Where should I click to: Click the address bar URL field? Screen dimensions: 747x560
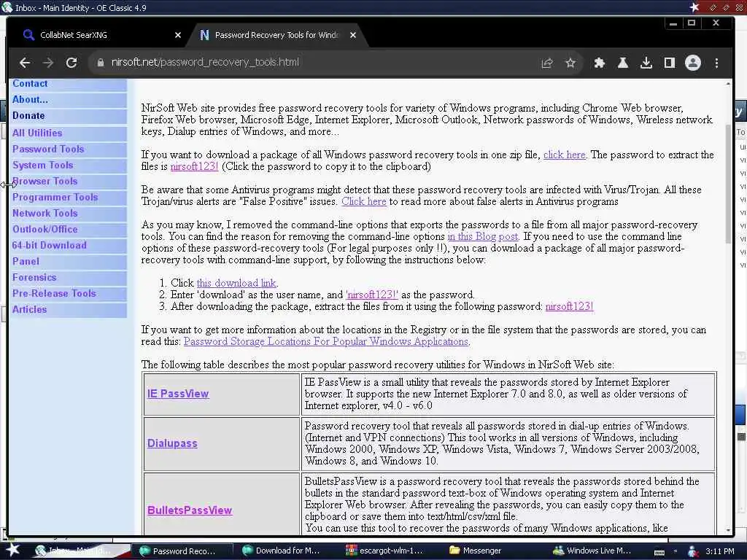coord(314,63)
